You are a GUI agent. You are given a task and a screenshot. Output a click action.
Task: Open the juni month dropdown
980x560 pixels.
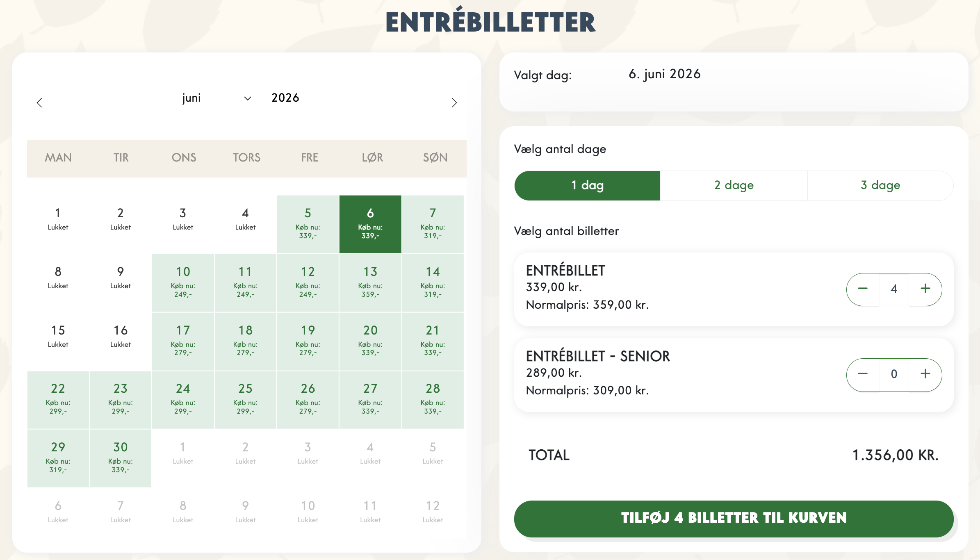click(216, 98)
